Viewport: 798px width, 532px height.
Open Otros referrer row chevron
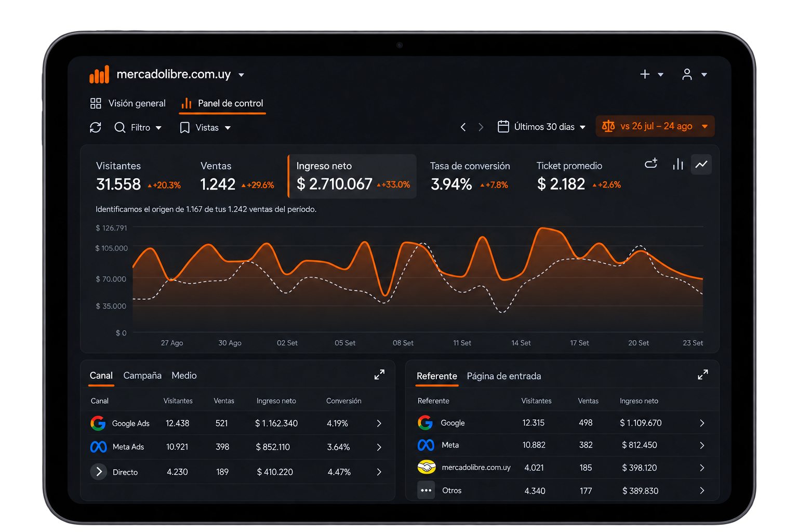pos(702,490)
